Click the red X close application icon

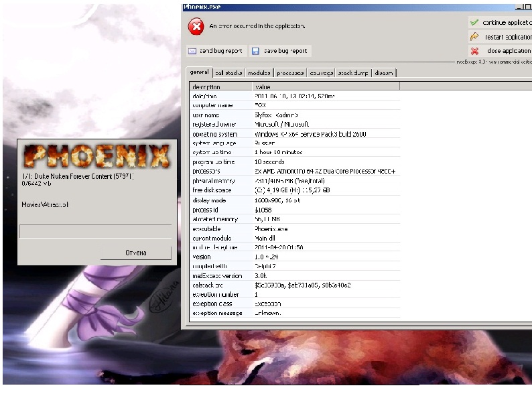coord(474,51)
